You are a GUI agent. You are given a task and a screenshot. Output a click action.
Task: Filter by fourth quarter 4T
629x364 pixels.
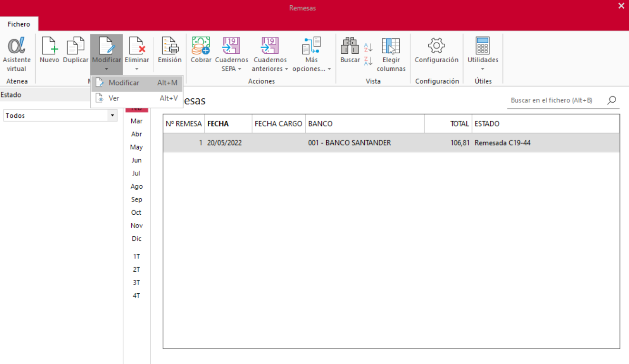(136, 296)
